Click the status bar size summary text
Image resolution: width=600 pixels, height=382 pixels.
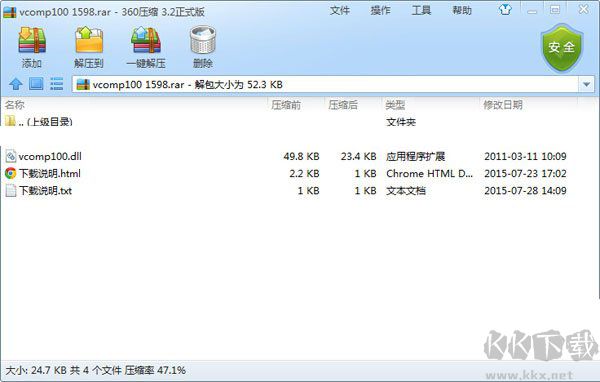[95, 370]
